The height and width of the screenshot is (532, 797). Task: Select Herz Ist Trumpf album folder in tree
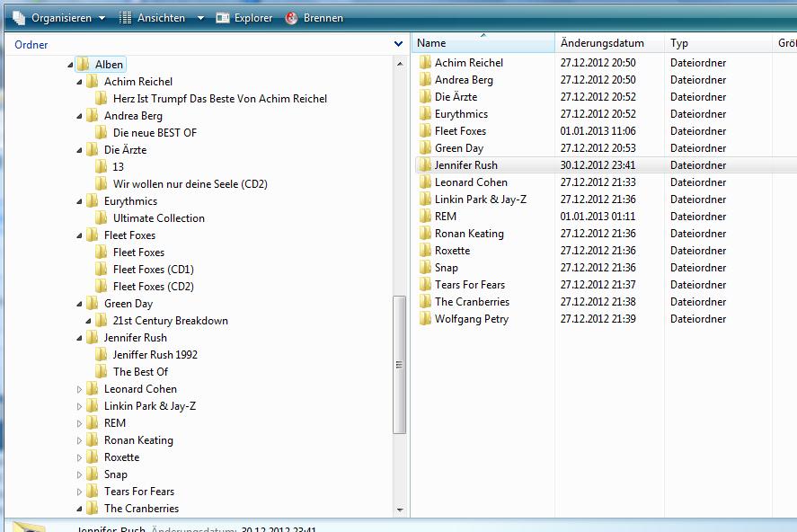(211, 99)
